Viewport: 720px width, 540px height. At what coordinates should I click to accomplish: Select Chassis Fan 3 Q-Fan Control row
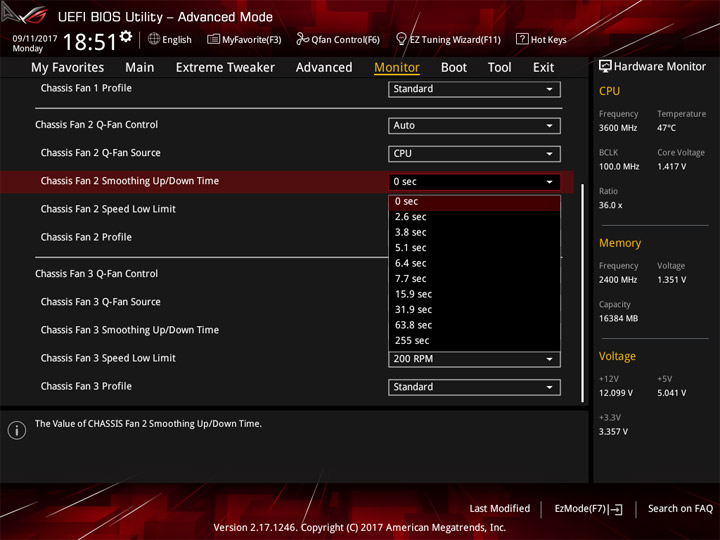(x=96, y=274)
